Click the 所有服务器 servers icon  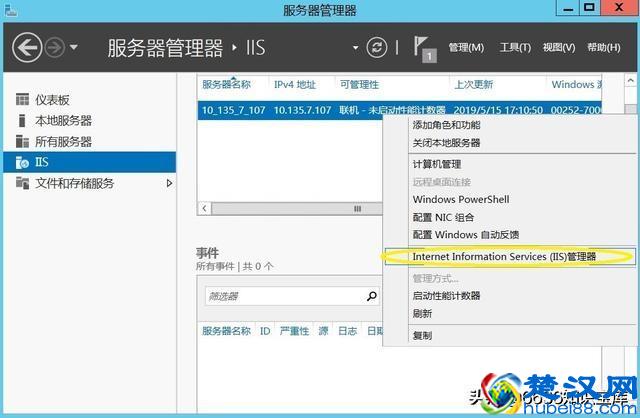[x=22, y=141]
